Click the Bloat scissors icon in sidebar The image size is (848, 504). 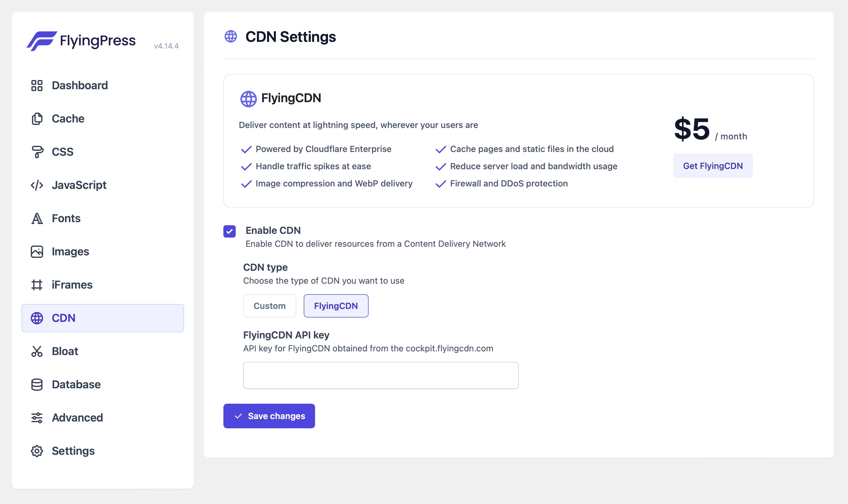[37, 351]
